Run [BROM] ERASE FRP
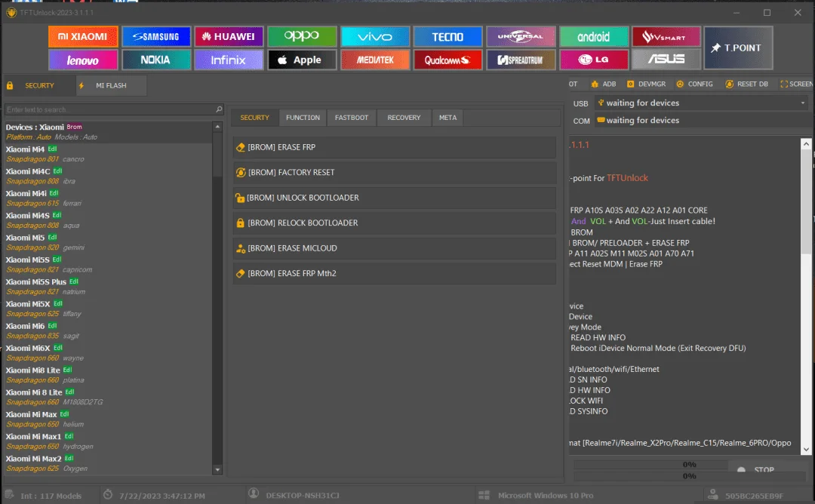Image resolution: width=815 pixels, height=504 pixels. pos(395,147)
